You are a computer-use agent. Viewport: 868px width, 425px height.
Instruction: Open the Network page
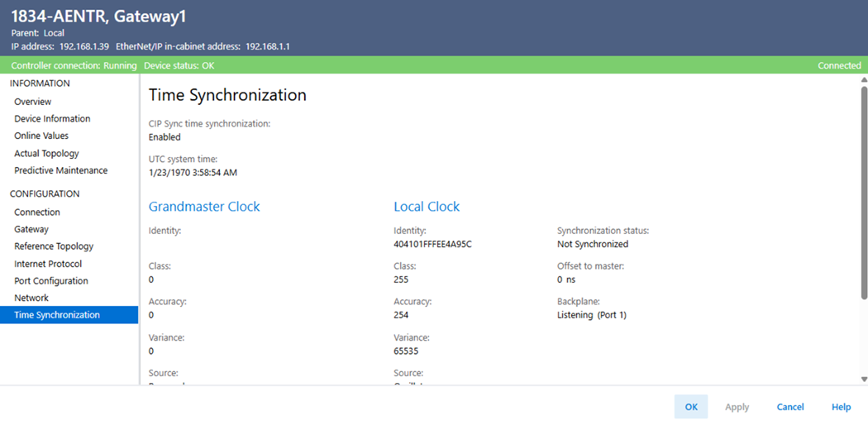pyautogui.click(x=31, y=298)
